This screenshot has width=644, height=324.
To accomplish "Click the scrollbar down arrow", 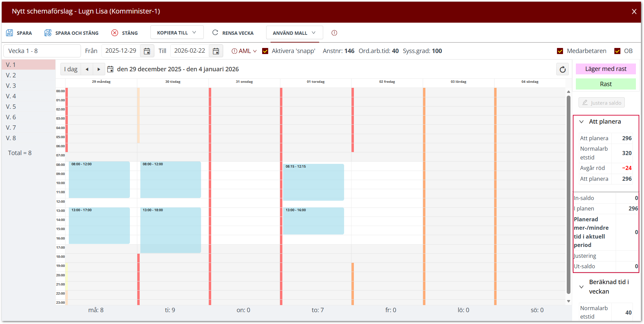I will (x=568, y=301).
